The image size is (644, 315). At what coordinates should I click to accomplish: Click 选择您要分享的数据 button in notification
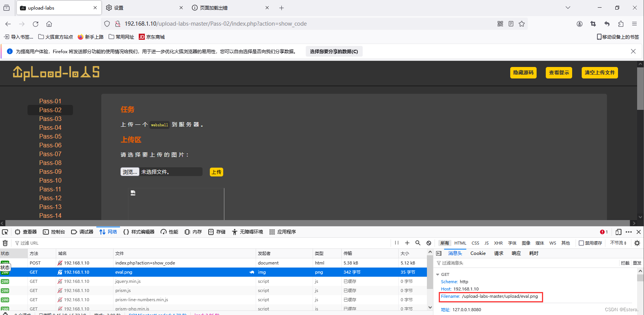pos(334,52)
